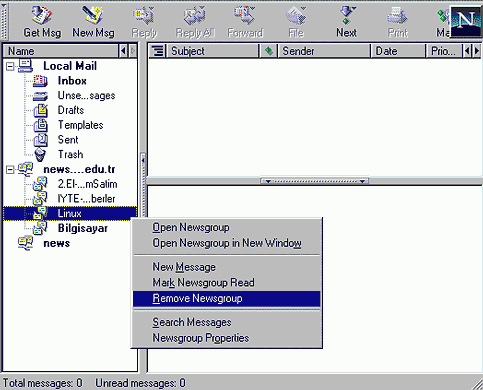Click the Forward toolbar icon
The height and width of the screenshot is (390, 483).
[x=245, y=15]
